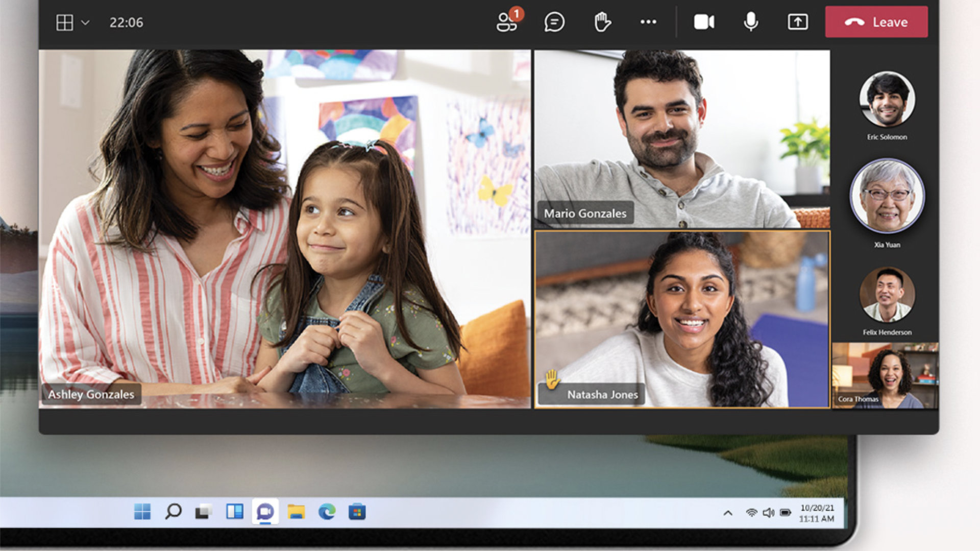
Task: Turn off the camera
Action: [704, 22]
